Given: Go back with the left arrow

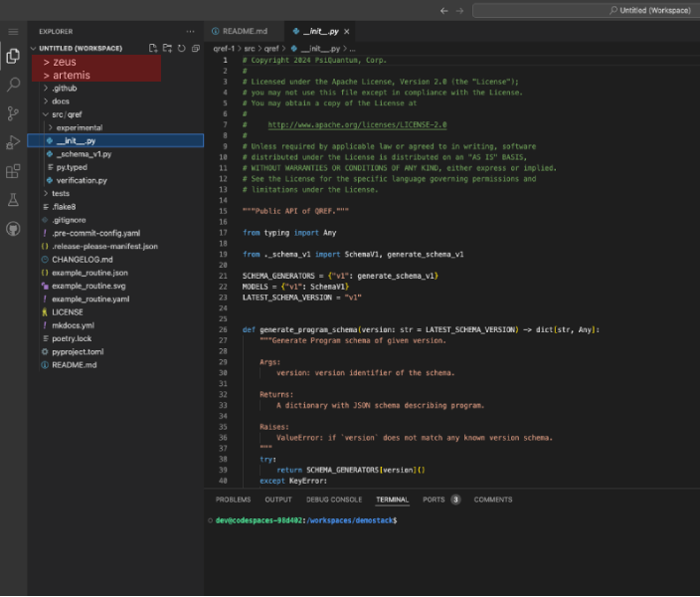Looking at the screenshot, I should [443, 11].
